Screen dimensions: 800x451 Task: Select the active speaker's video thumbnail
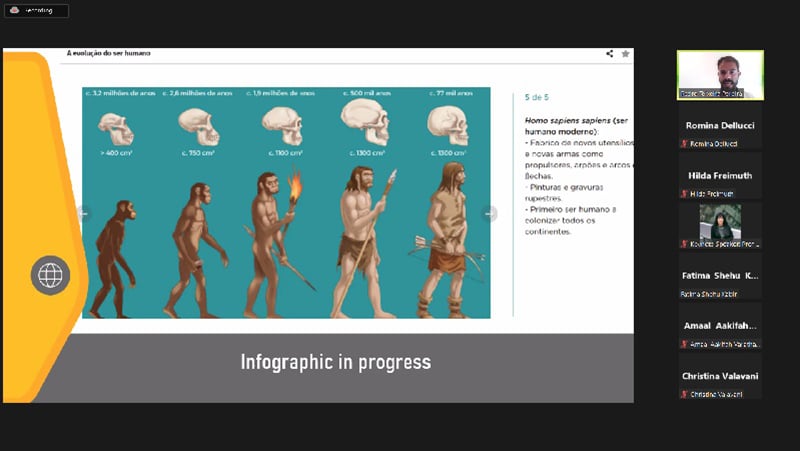(720, 75)
